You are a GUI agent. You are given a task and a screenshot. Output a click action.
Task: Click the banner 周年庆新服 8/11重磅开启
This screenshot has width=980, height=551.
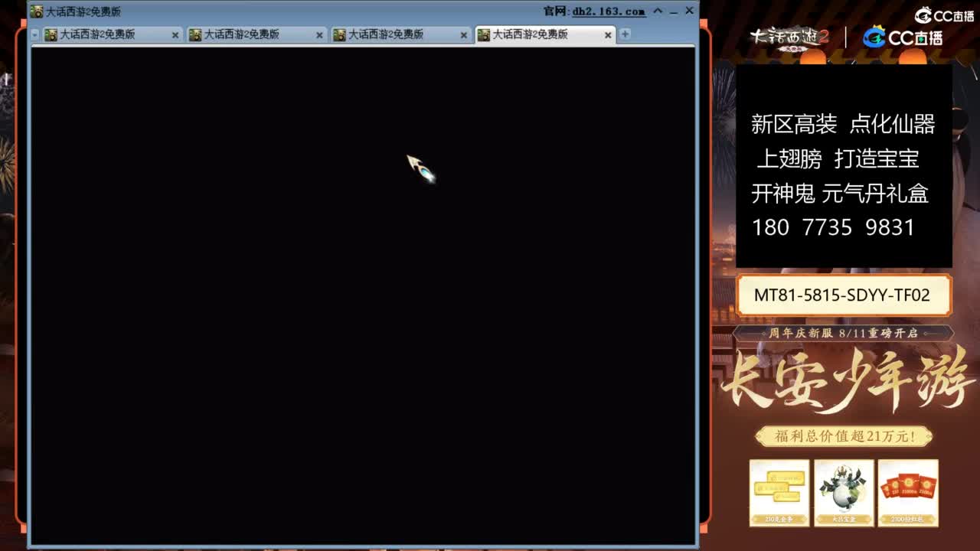point(843,333)
